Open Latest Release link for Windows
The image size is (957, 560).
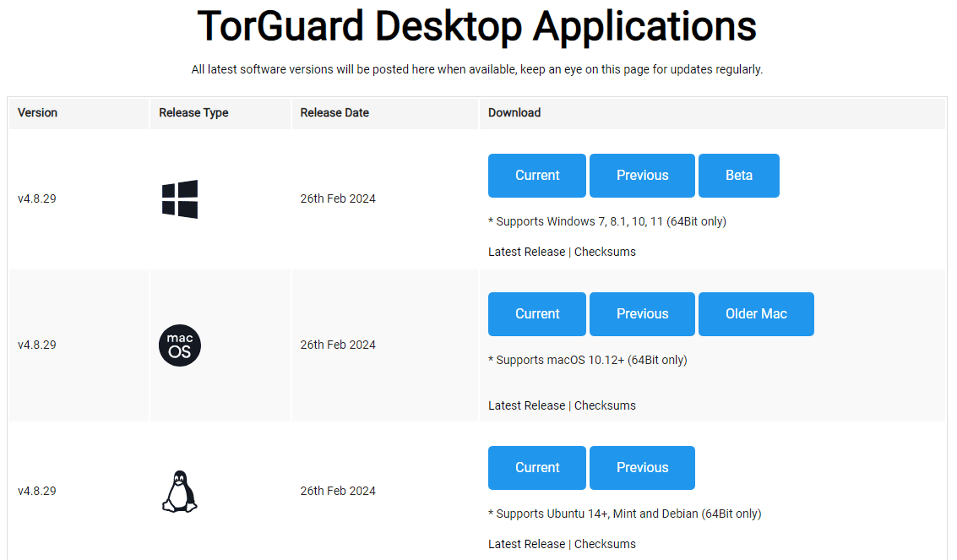pos(526,251)
